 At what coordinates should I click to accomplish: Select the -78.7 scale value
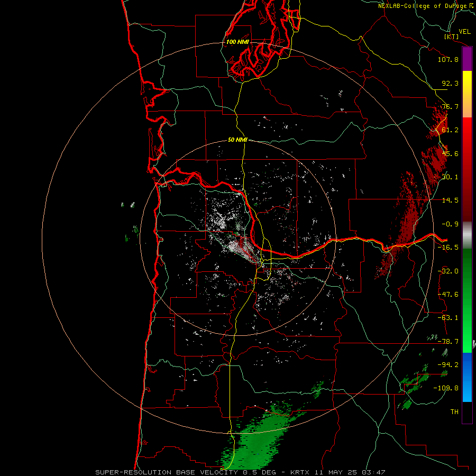448,342
